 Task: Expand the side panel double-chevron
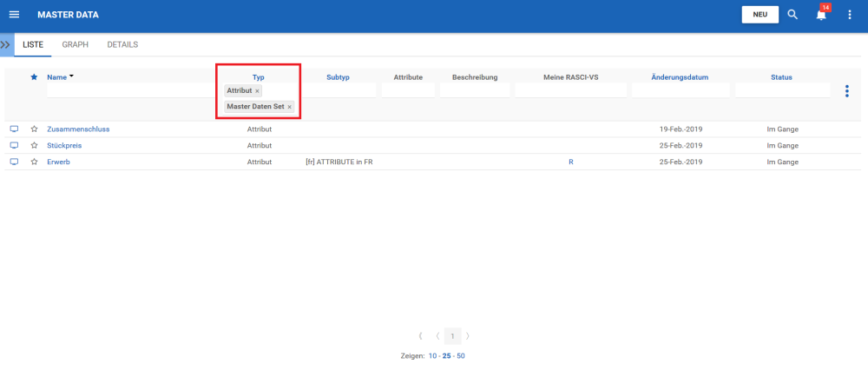pyautogui.click(x=7, y=45)
